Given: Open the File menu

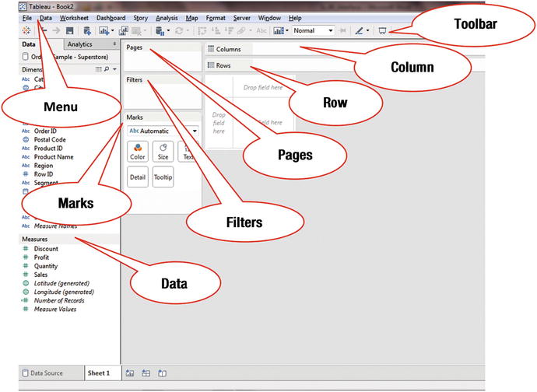Looking at the screenshot, I should 27,18.
